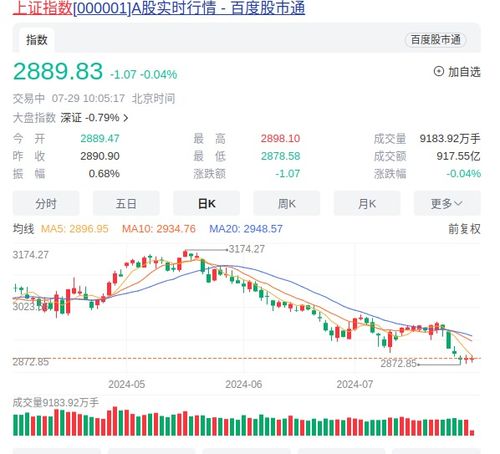Select the 日K chart tab

(x=206, y=203)
